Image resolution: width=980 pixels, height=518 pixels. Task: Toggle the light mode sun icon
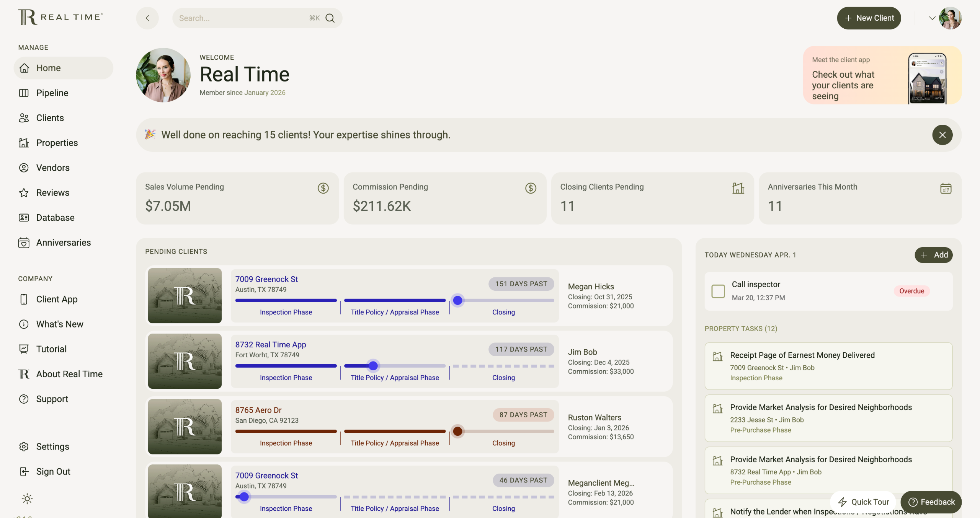27,498
